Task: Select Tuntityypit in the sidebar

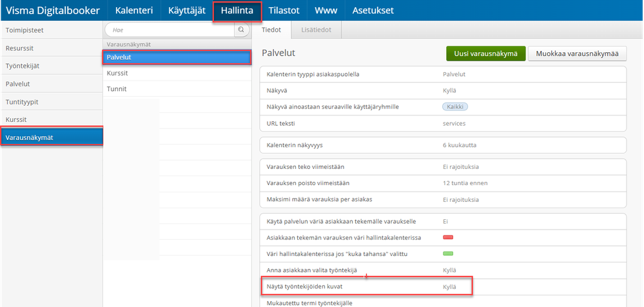Action: point(52,101)
